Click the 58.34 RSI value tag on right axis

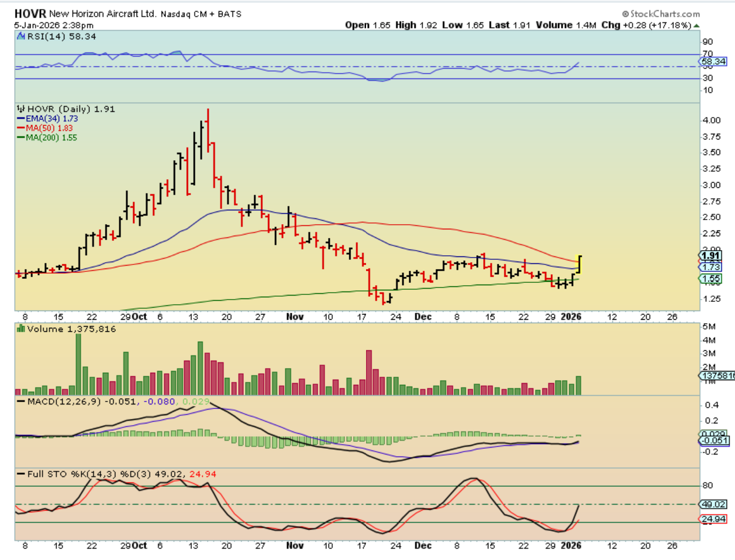(714, 61)
